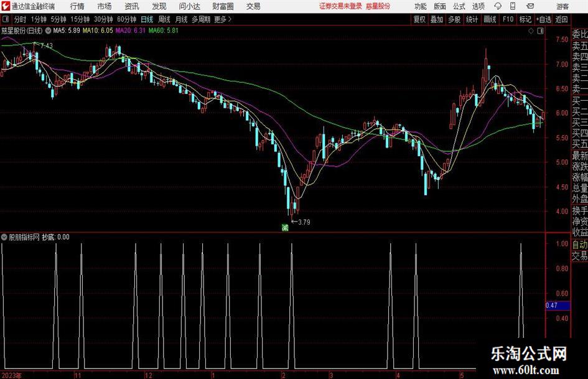The height and width of the screenshot is (379, 588).
Task: Click the MA5: 5.89 indicator label
Action: [x=67, y=30]
